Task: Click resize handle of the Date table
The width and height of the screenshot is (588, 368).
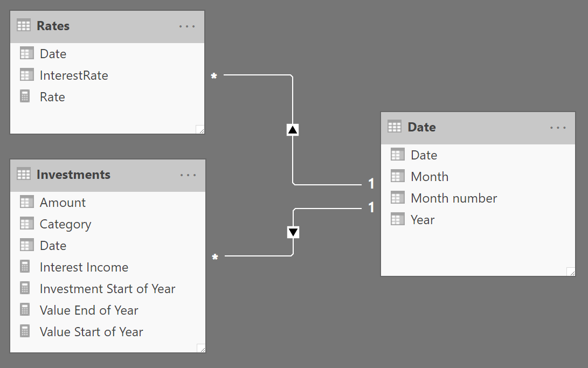Action: [x=570, y=272]
